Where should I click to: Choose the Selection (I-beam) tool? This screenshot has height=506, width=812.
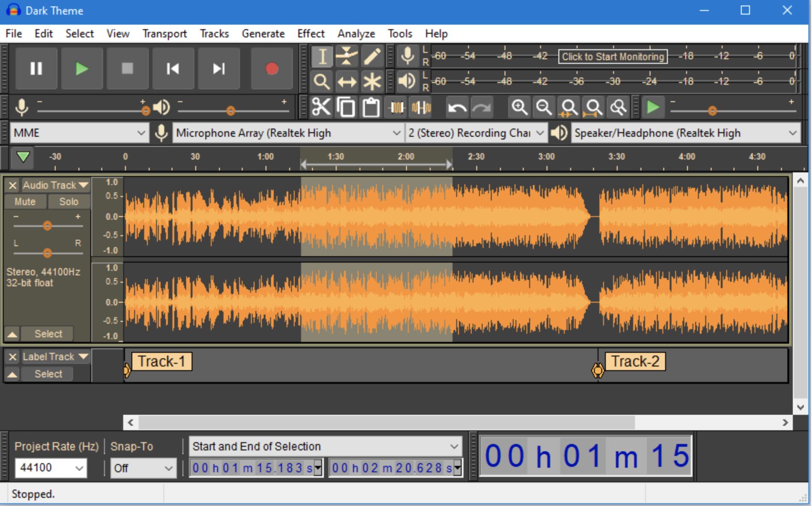coord(322,57)
